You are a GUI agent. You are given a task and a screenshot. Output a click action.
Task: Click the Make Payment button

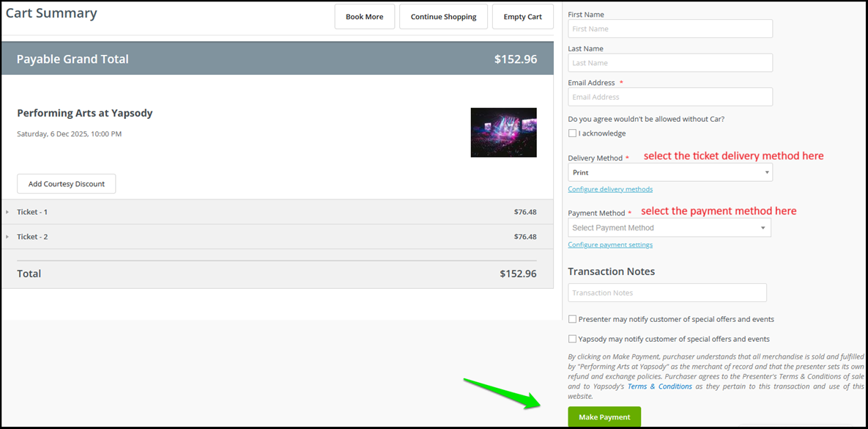coord(604,417)
